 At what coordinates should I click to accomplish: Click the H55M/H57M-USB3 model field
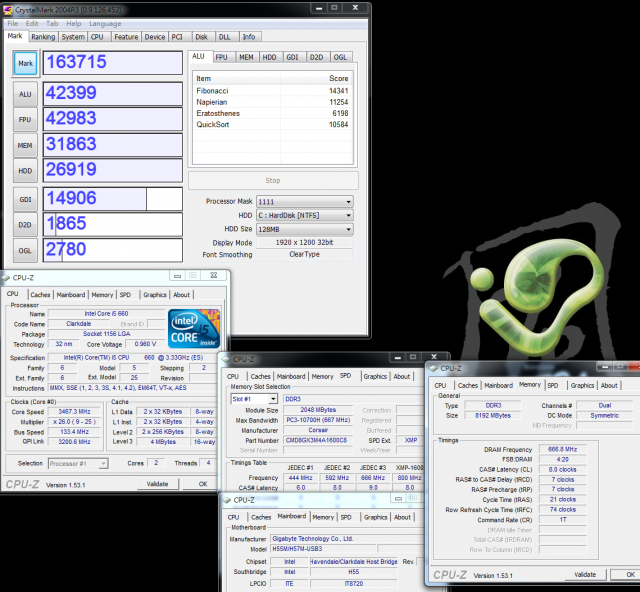point(323,549)
